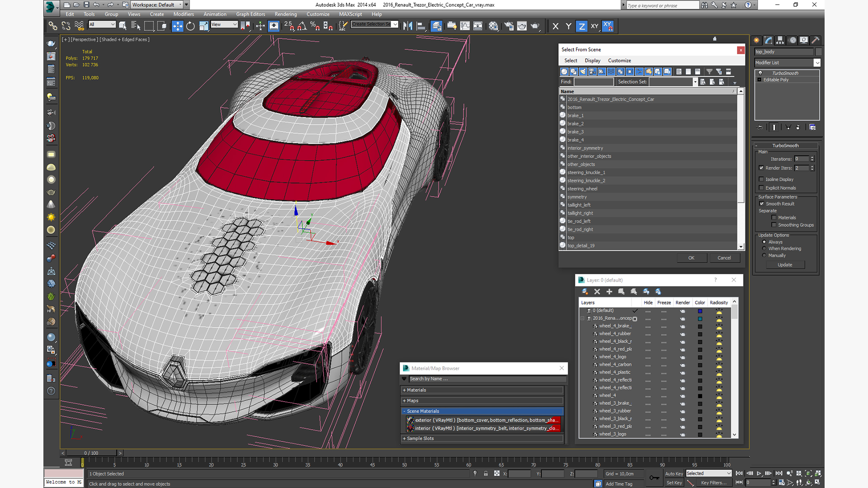
Task: Click color swatch of 0 (default) layer
Action: pyautogui.click(x=700, y=311)
